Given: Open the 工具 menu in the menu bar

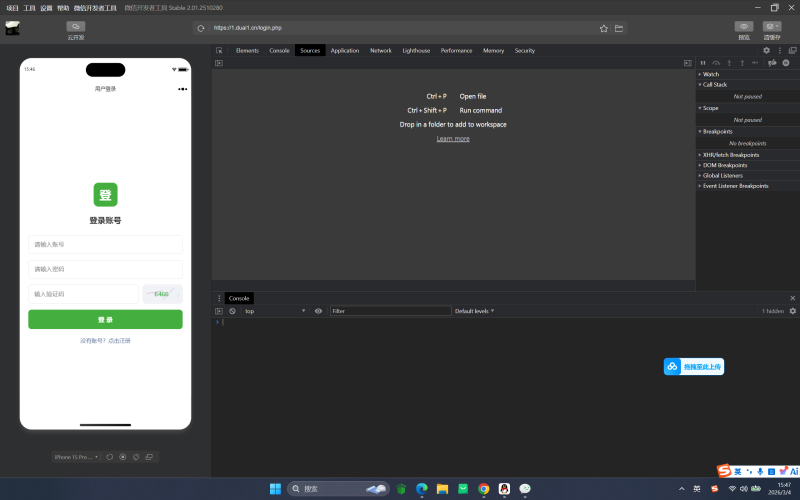Looking at the screenshot, I should pyautogui.click(x=29, y=7).
